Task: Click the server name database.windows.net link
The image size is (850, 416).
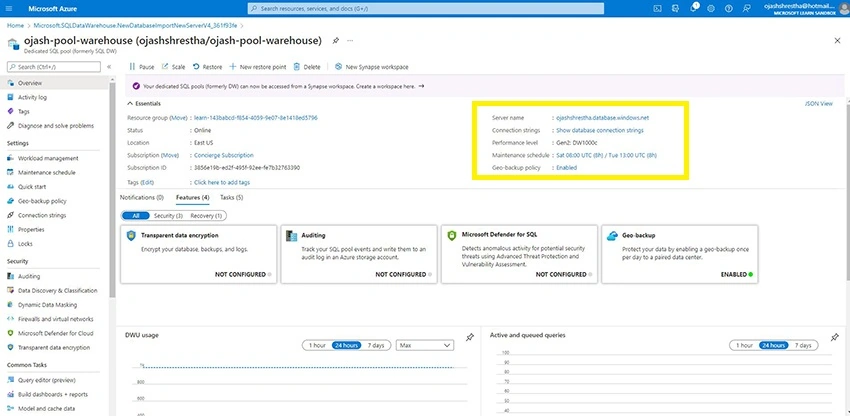Action: tap(603, 117)
